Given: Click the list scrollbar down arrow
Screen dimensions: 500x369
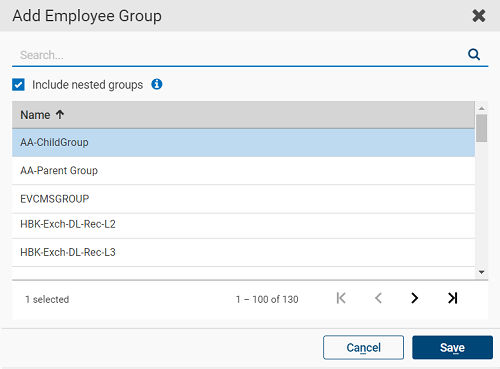Looking at the screenshot, I should coord(481,272).
